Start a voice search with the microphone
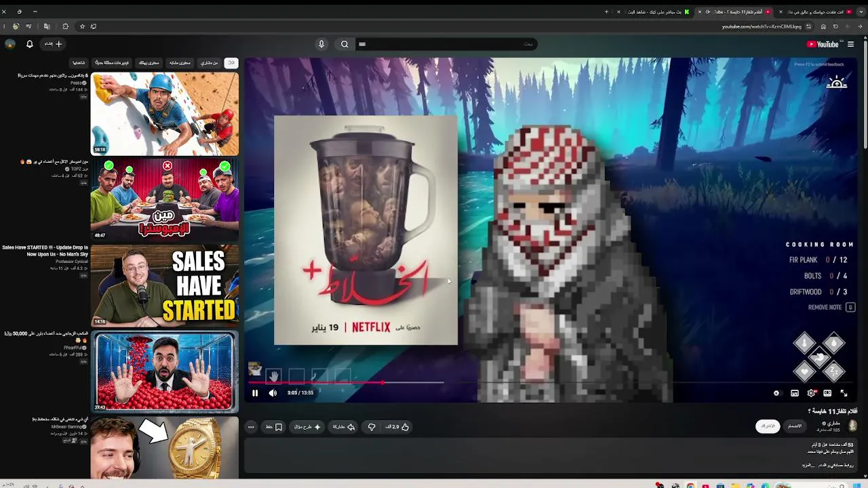Image resolution: width=868 pixels, height=488 pixels. (x=321, y=44)
